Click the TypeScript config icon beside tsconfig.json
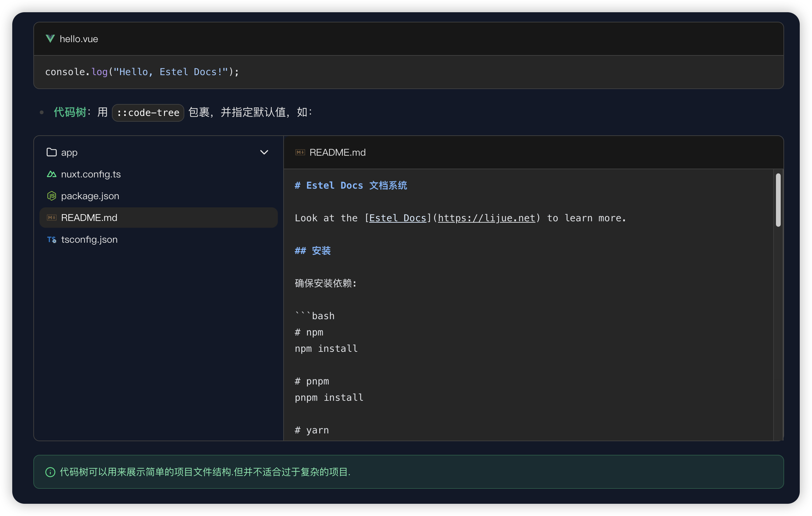 tap(51, 240)
